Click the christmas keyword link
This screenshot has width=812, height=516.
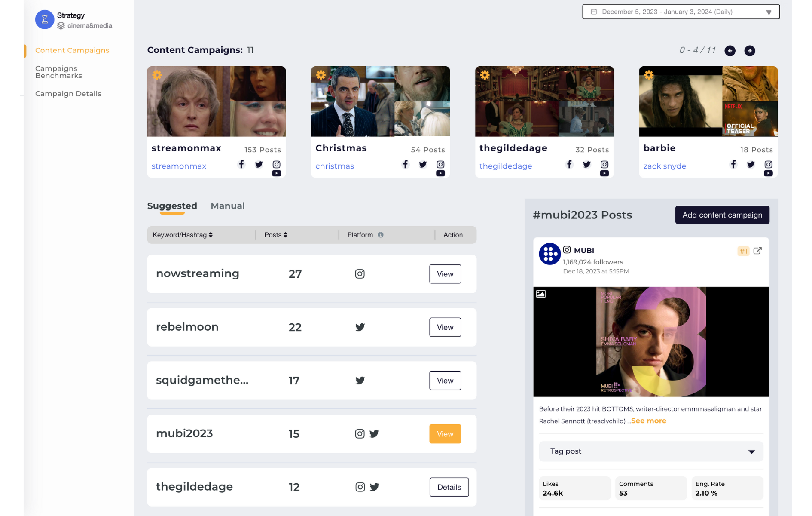tap(335, 166)
